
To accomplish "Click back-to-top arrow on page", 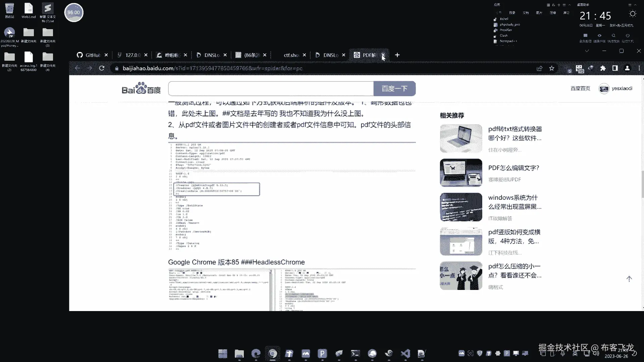I will point(629,279).
